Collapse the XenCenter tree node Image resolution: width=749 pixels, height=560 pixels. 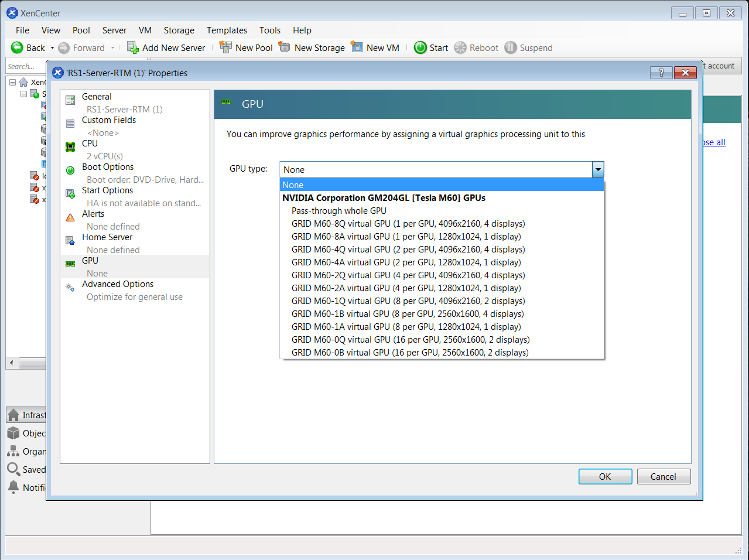coord(12,83)
